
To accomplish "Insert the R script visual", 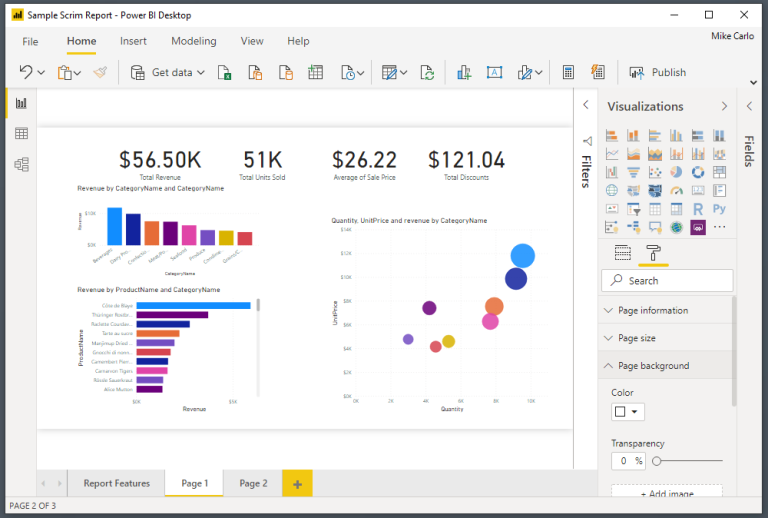I will (x=698, y=209).
